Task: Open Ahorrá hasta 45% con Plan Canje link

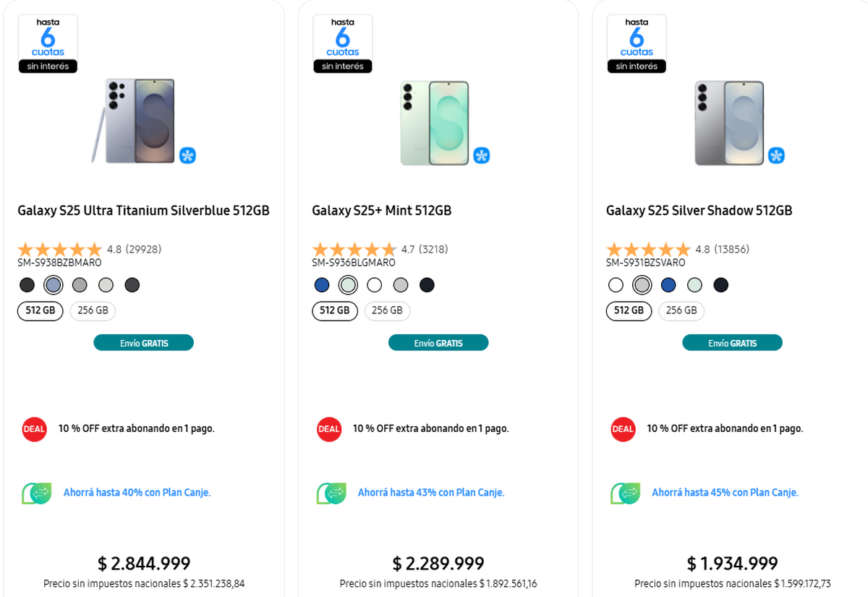Action: click(x=725, y=493)
